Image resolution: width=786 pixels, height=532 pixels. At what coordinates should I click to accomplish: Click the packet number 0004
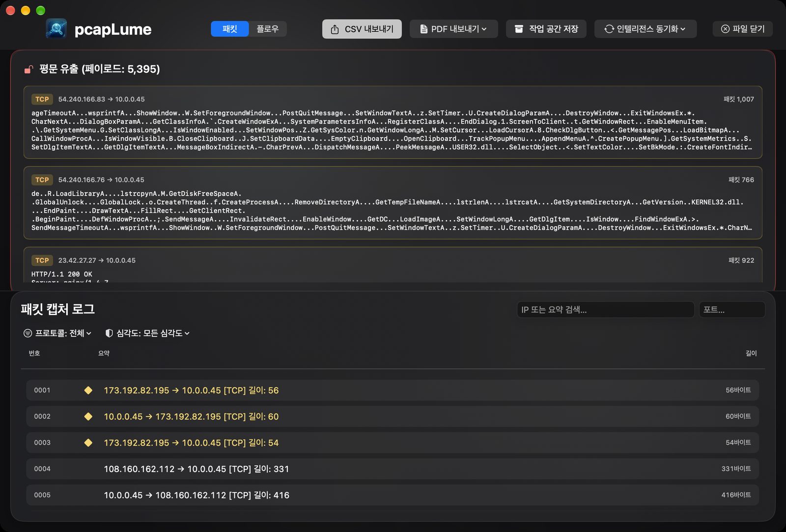click(x=42, y=469)
